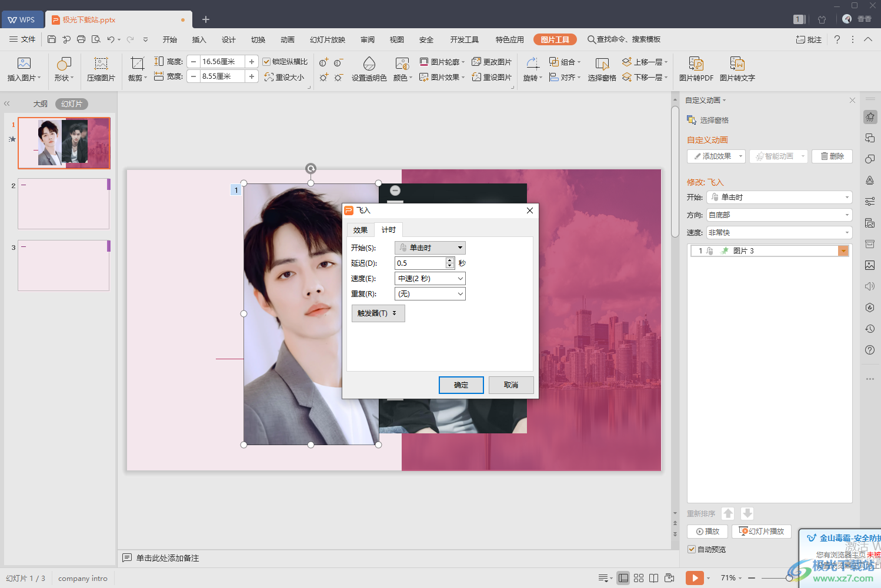Click the Cancel button in dialog

511,385
